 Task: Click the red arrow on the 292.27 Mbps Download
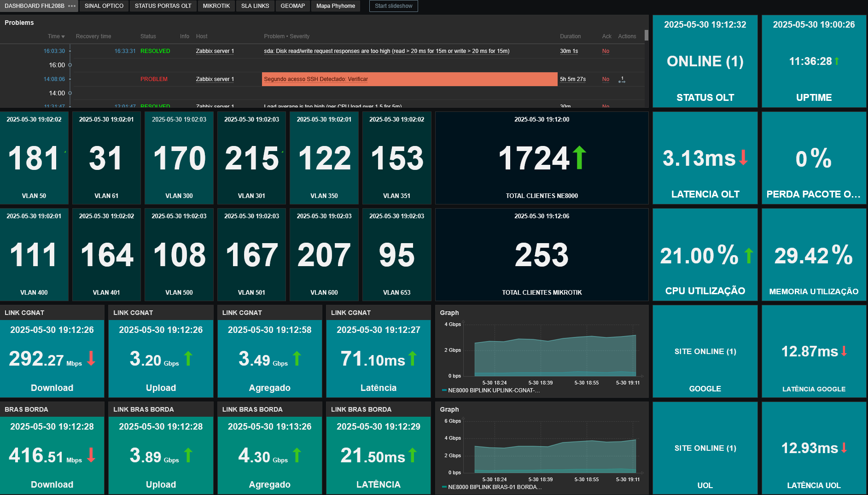91,358
